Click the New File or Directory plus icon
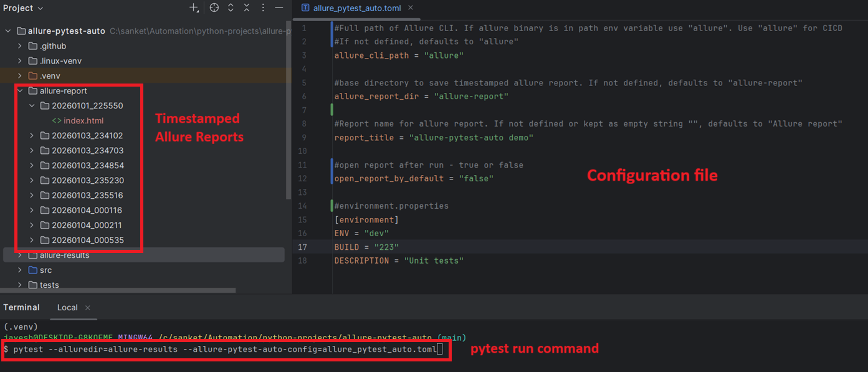This screenshot has height=372, width=868. pos(194,8)
